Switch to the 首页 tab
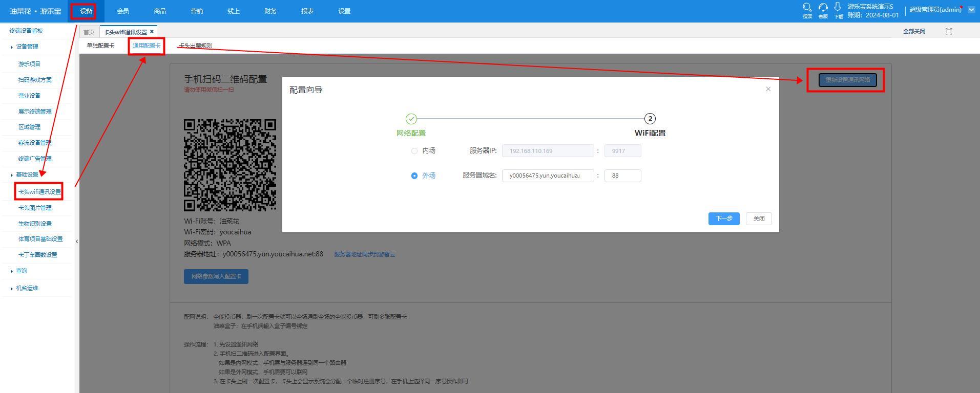Screen dimensions: 980x393 89,32
